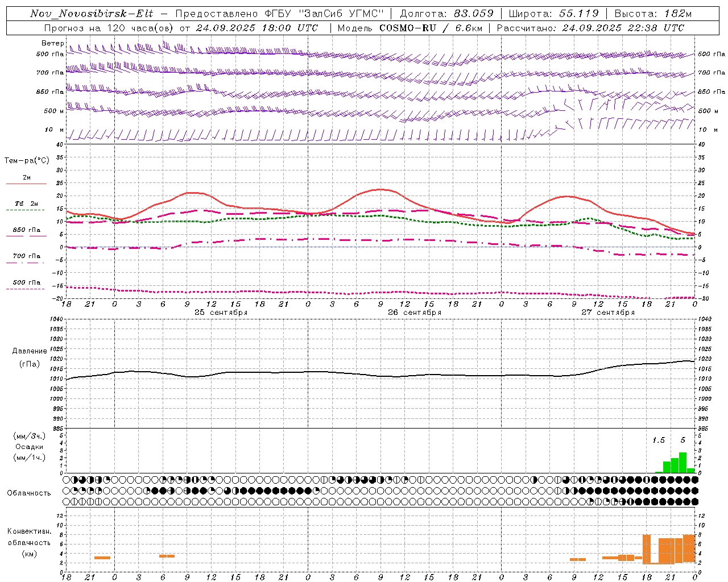Click the tallest green precipitation bar

pos(682,463)
